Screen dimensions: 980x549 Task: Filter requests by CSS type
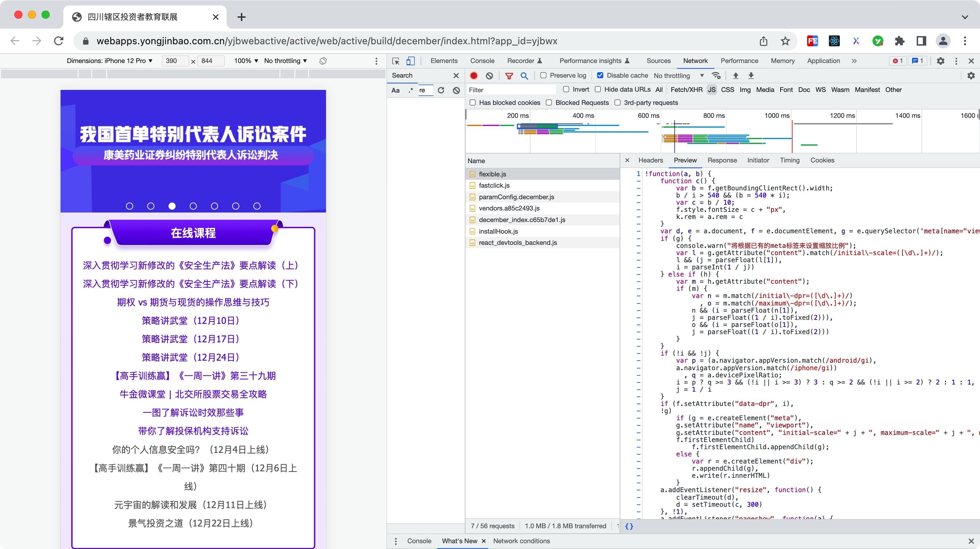point(728,90)
